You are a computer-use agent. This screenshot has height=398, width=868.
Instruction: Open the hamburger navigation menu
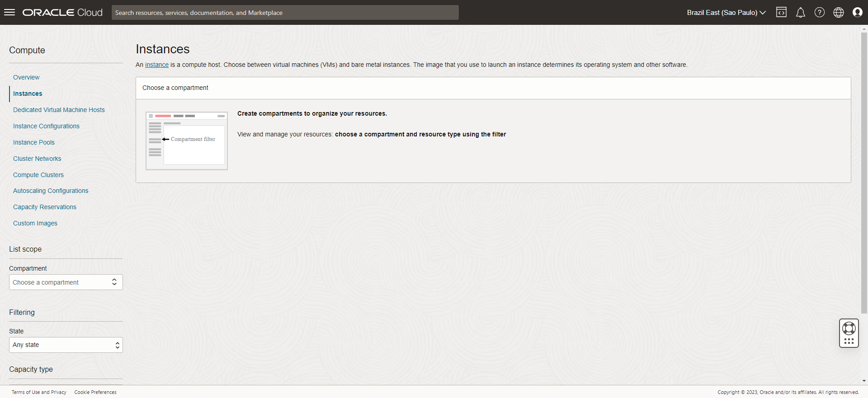click(9, 12)
